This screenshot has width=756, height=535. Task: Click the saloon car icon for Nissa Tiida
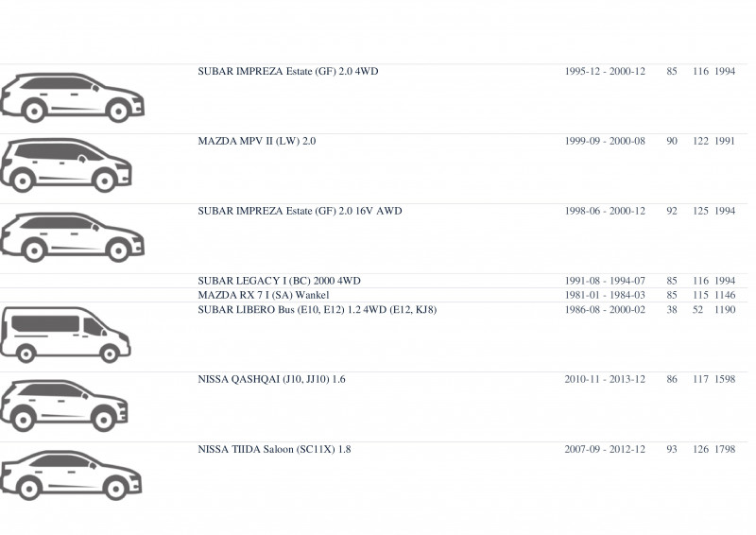coord(72,475)
